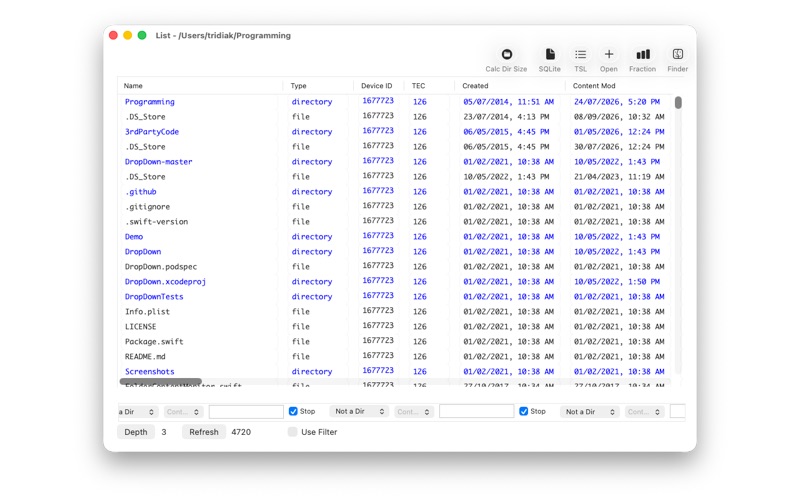Image resolution: width=800 pixels, height=500 pixels.
Task: Select the DropDownTests directory row
Action: pyautogui.click(x=395, y=296)
